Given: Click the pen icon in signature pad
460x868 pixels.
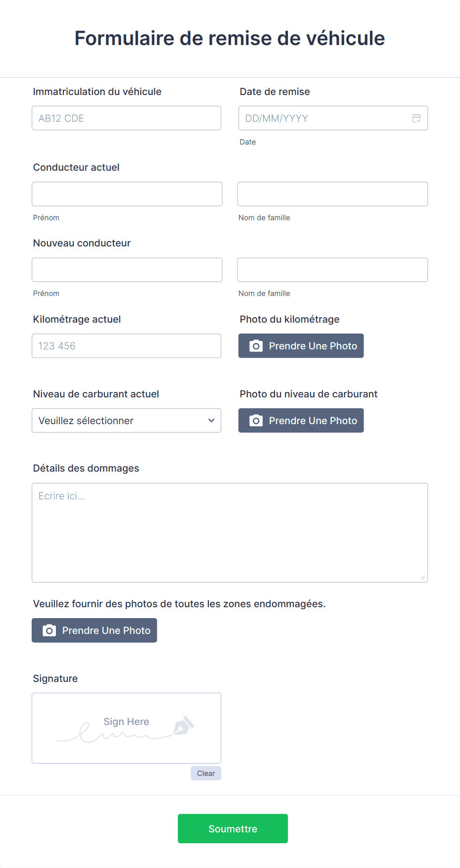Looking at the screenshot, I should tap(184, 725).
